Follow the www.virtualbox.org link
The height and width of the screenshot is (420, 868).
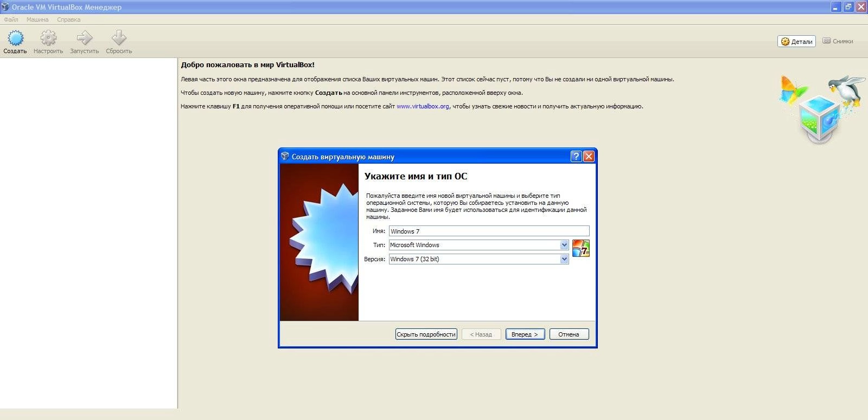click(423, 106)
